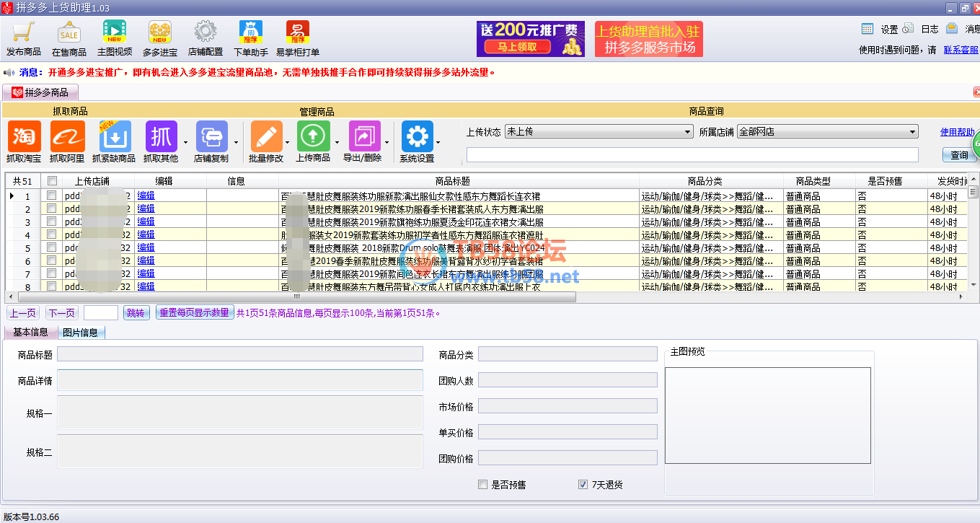
Task: Click 上货助理首批入驻 banner
Action: coord(649,39)
